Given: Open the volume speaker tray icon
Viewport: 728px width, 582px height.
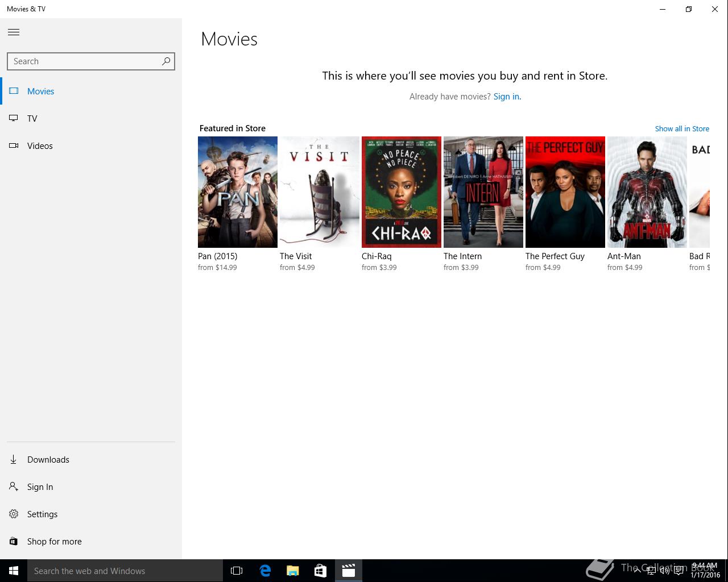Looking at the screenshot, I should tap(664, 571).
